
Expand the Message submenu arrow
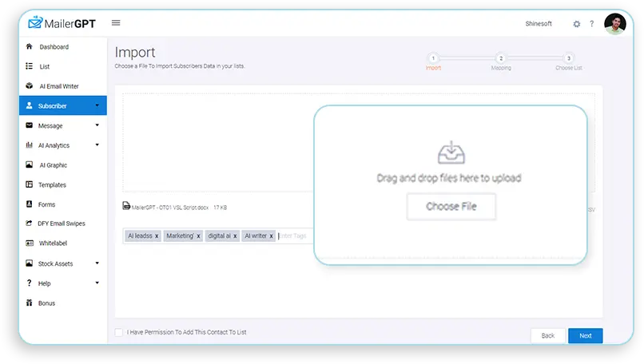pyautogui.click(x=97, y=125)
